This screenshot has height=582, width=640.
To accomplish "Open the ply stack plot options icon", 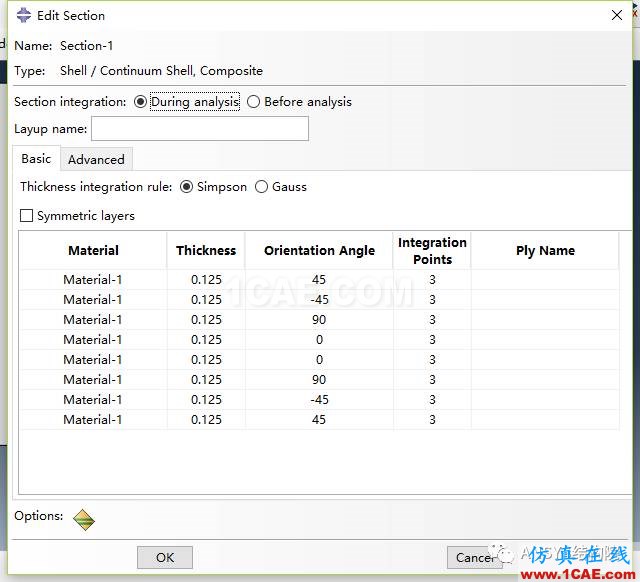I will 84,520.
